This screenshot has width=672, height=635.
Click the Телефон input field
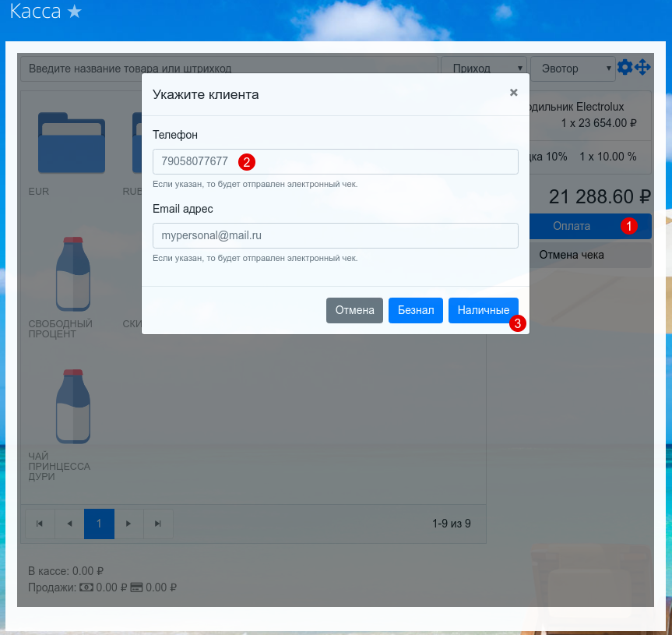click(x=335, y=161)
